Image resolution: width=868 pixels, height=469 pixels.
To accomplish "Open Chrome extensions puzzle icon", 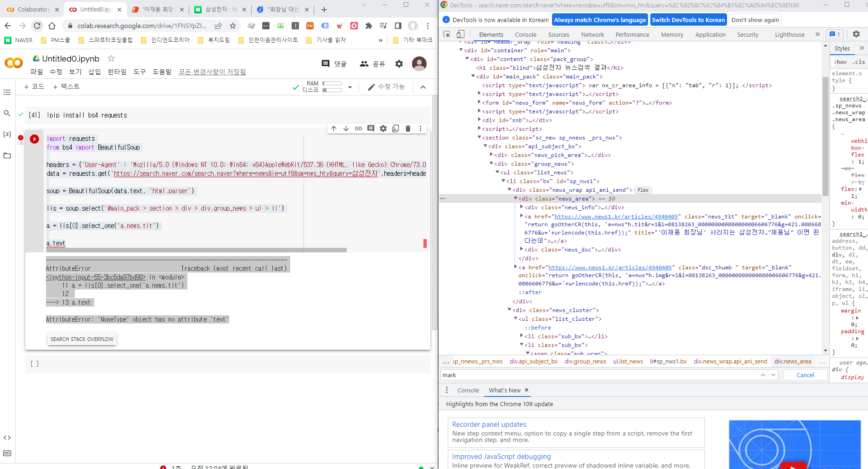I will point(369,26).
